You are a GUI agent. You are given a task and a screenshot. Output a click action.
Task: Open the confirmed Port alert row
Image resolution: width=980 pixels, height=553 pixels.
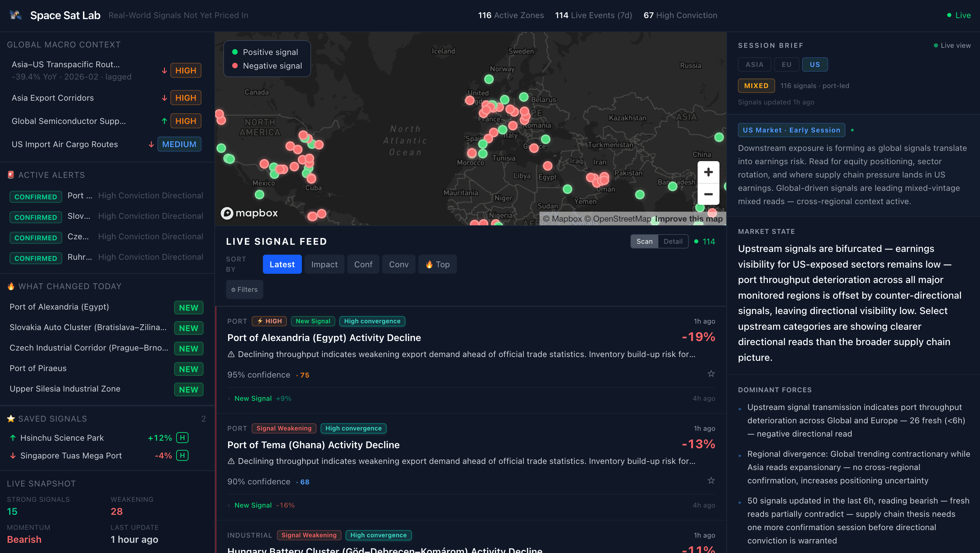(x=107, y=196)
